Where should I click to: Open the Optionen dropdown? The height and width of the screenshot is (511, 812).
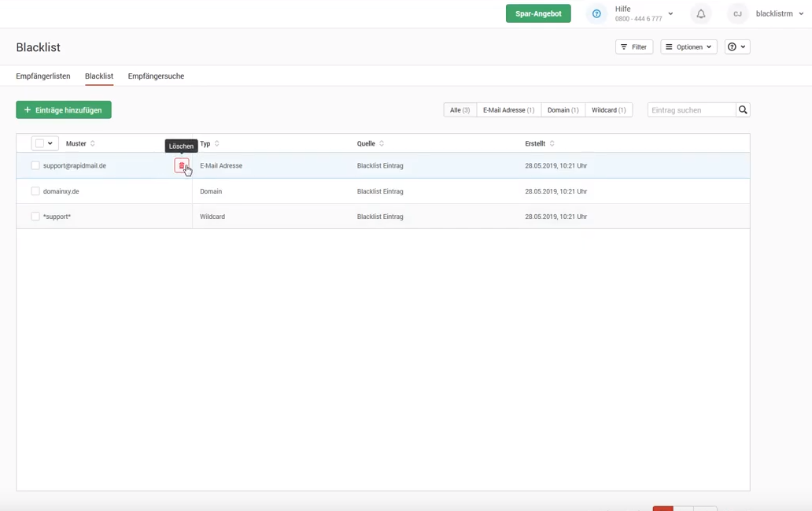[688, 47]
